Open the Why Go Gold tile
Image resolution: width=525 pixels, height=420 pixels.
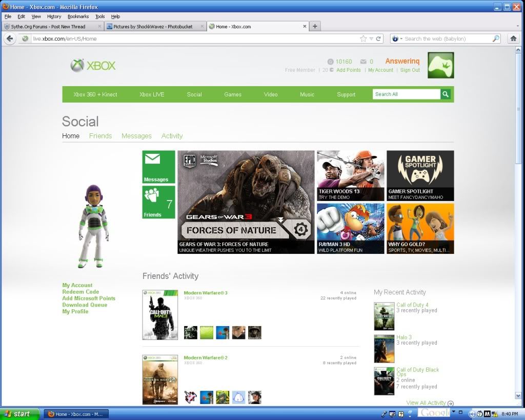coord(420,228)
